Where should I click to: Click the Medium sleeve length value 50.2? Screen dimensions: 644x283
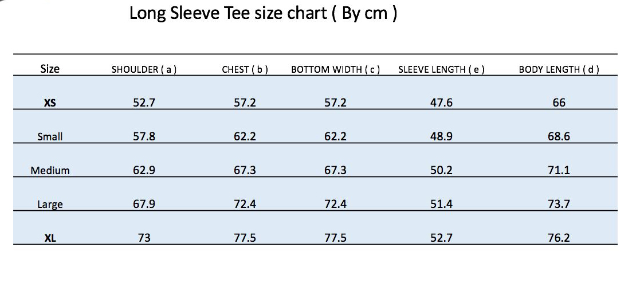tap(441, 170)
